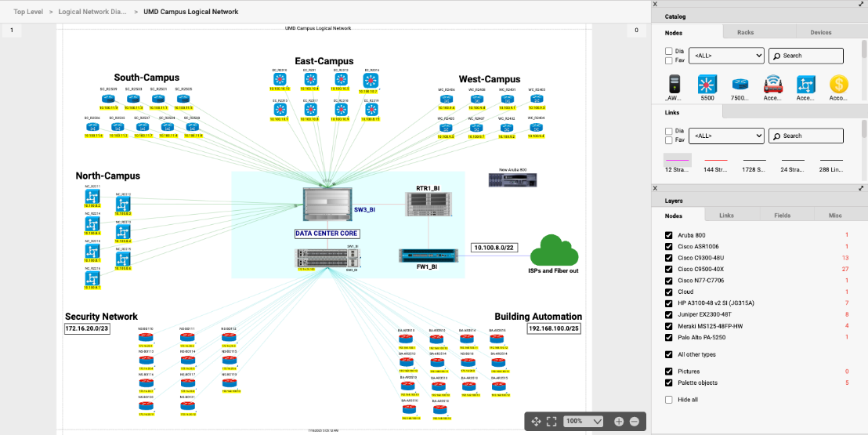Activate the pan move tool
Image resolution: width=868 pixels, height=435 pixels.
537,422
